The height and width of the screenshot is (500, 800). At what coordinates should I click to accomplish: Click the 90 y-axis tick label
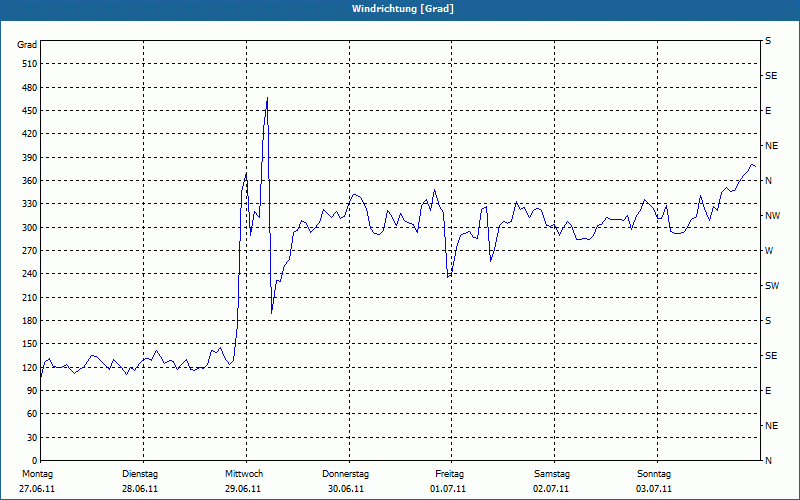point(32,391)
